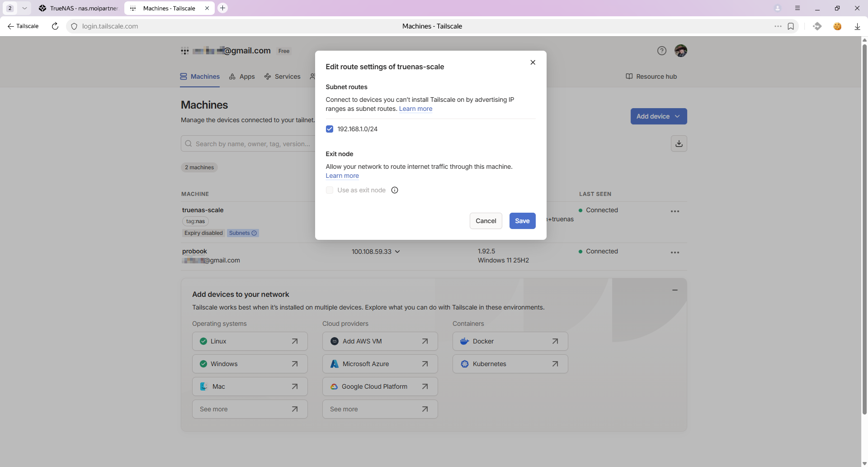Viewport: 868px width, 467px height.
Task: Save the route settings
Action: click(x=522, y=221)
